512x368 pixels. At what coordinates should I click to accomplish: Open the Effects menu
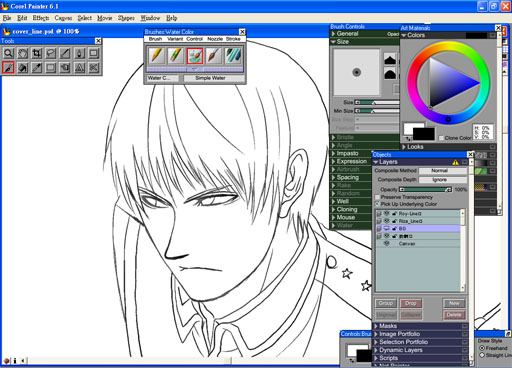point(41,18)
